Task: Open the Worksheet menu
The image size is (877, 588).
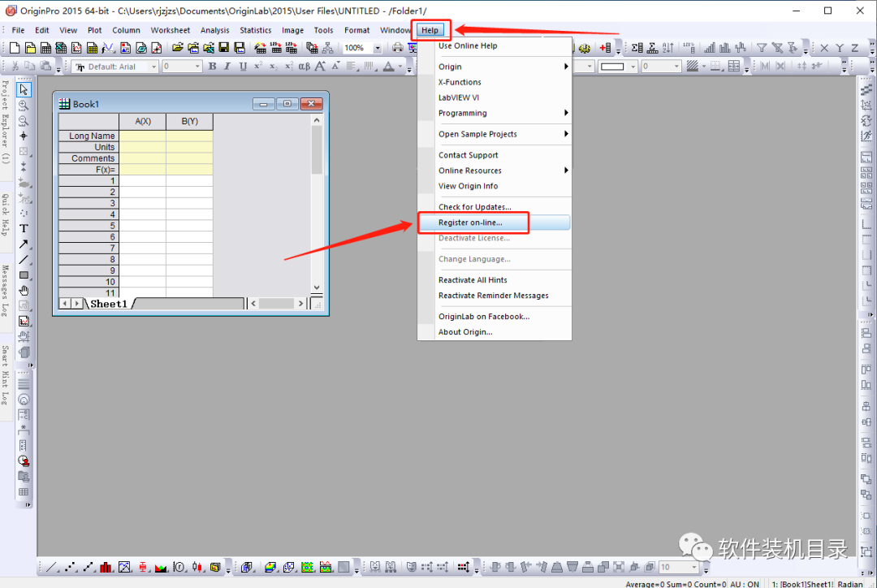Action: click(x=170, y=30)
